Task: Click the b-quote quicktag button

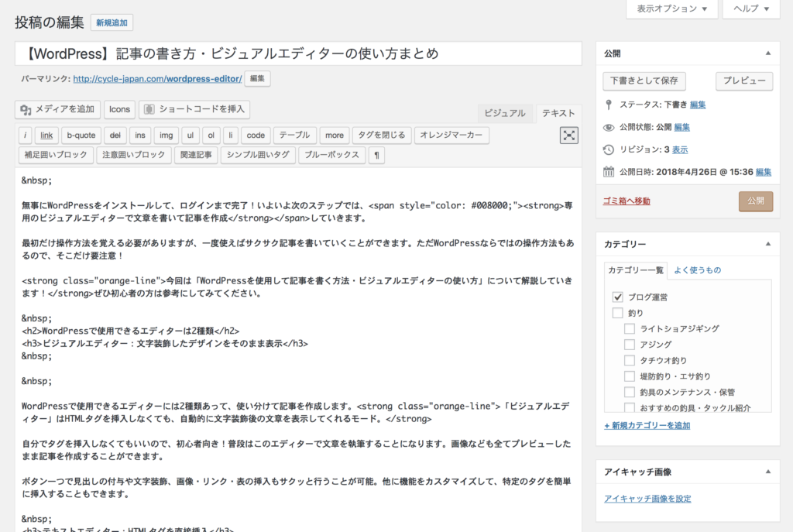Action: tap(81, 136)
